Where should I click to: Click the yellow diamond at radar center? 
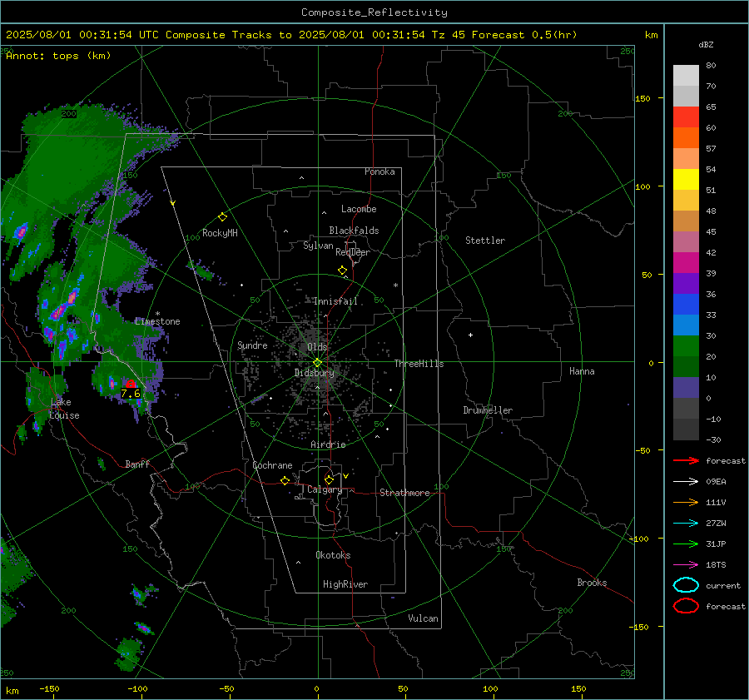coord(317,363)
